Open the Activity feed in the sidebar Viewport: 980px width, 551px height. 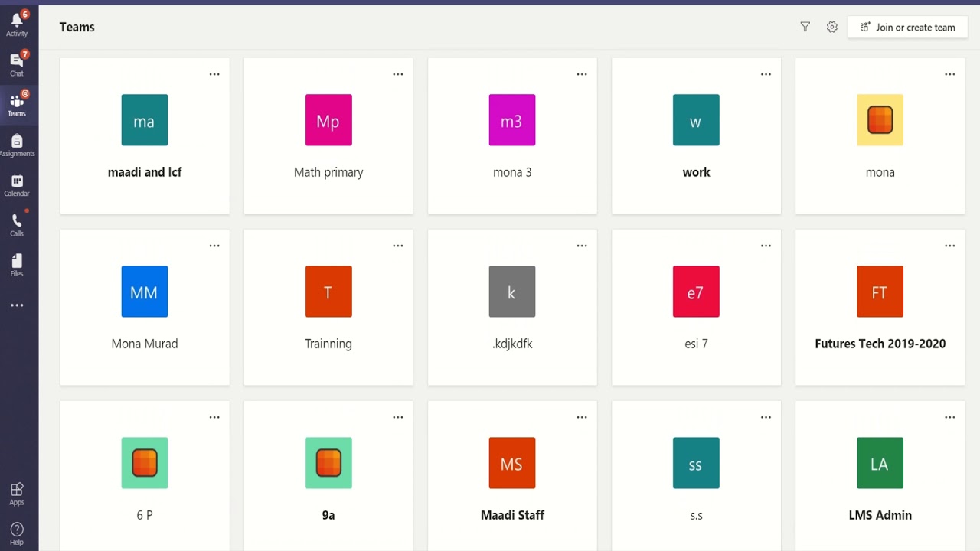(17, 24)
